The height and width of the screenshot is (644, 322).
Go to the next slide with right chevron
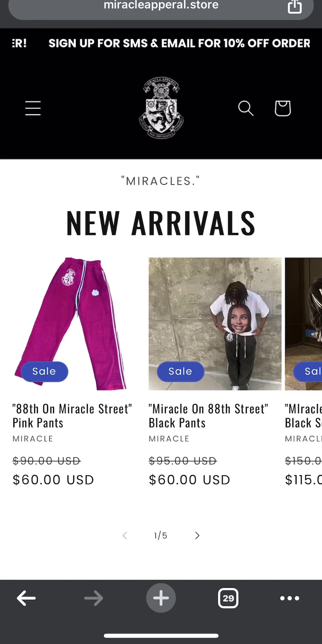pos(197,536)
